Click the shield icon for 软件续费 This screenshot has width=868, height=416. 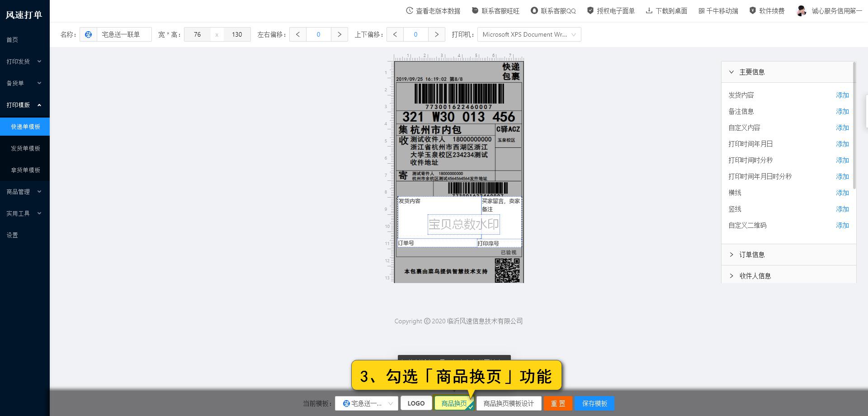click(753, 10)
